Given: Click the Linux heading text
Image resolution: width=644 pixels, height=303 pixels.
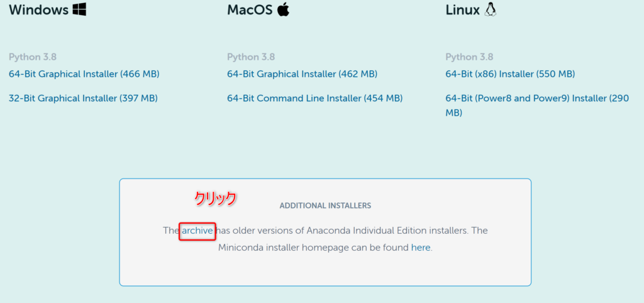Looking at the screenshot, I should [x=462, y=9].
